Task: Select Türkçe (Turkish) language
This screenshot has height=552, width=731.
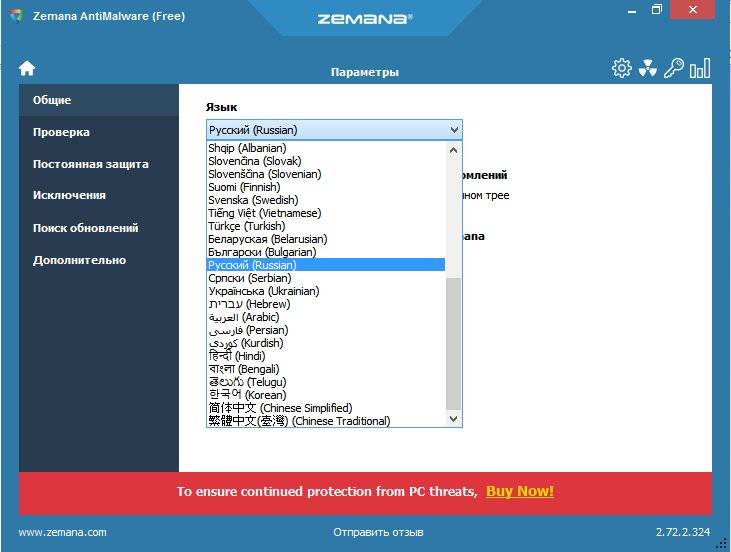Action: [x=326, y=226]
